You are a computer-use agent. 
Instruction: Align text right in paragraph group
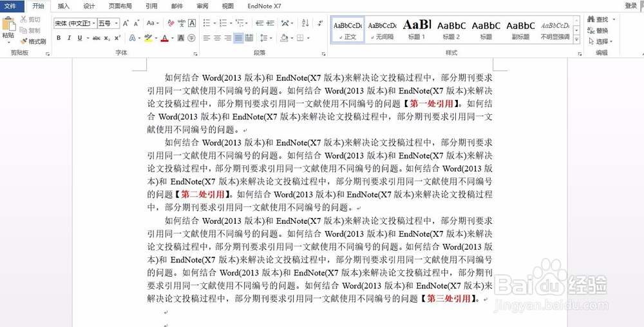click(x=228, y=38)
